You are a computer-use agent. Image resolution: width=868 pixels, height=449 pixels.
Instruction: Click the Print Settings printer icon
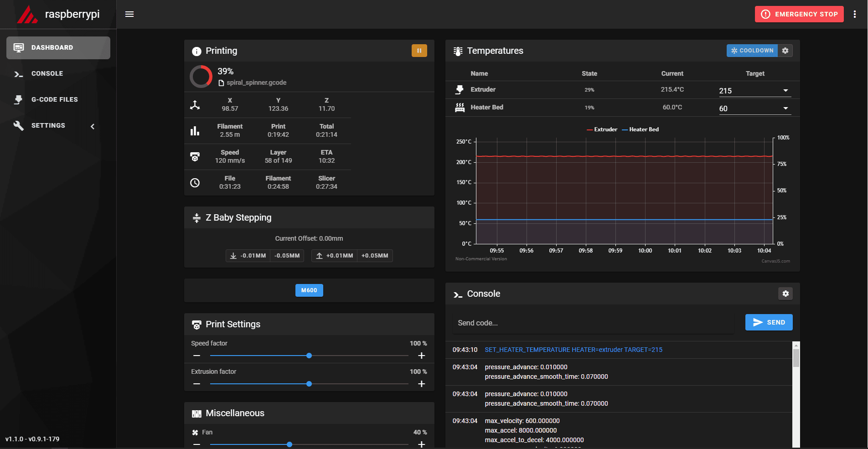(196, 325)
